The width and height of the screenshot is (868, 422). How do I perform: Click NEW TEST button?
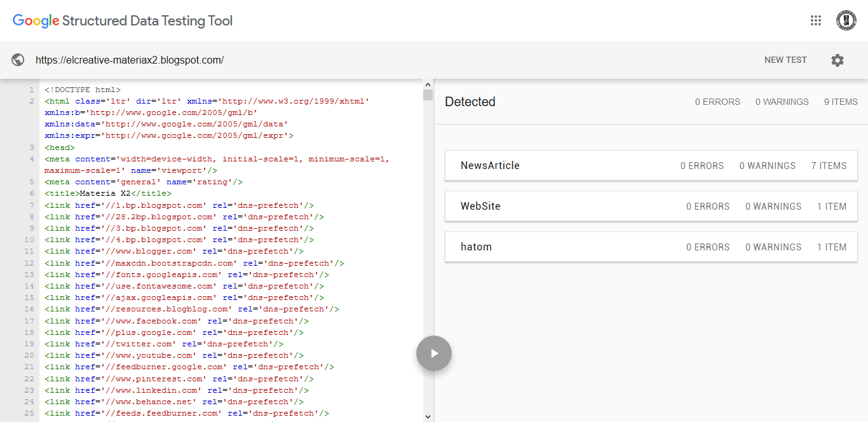coord(785,60)
